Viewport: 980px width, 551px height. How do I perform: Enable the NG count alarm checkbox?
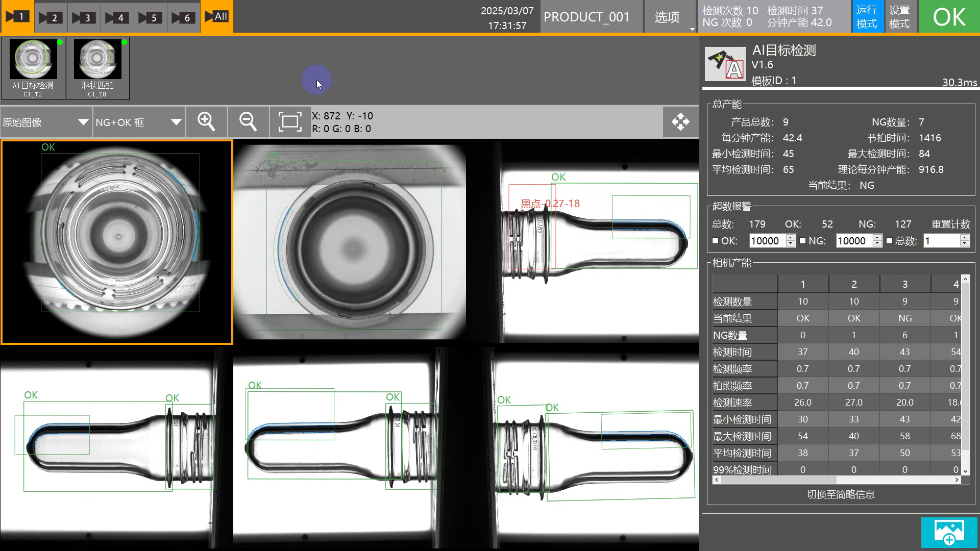tap(802, 241)
